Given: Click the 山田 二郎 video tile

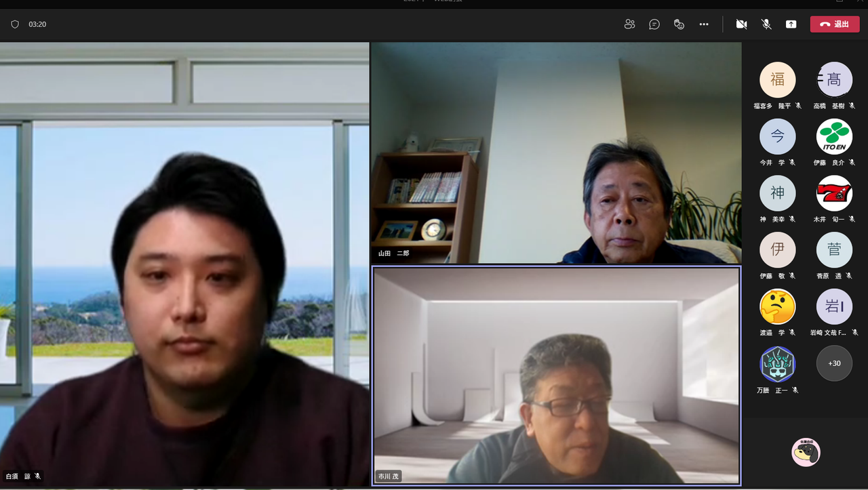Looking at the screenshot, I should click(x=555, y=152).
